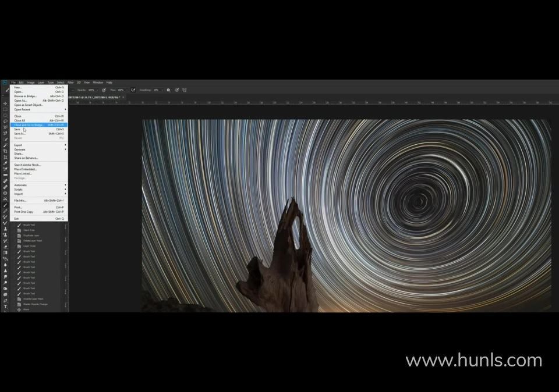Toggle pressure for opacity button
This screenshot has width=559, height=392.
[104, 90]
